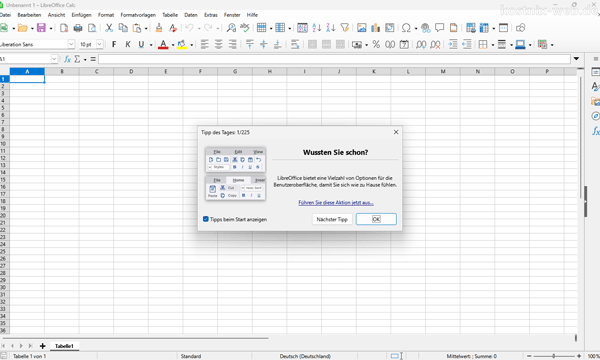Save the document with the purple disk icon
The image size is (600, 360).
click(x=41, y=28)
